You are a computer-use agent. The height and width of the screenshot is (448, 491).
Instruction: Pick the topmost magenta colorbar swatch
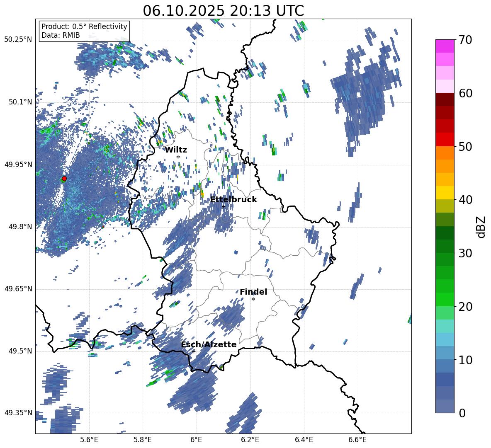coord(445,46)
